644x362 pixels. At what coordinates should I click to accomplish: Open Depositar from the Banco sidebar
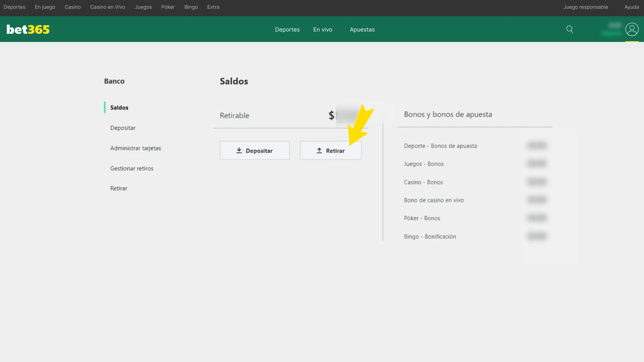click(x=123, y=128)
